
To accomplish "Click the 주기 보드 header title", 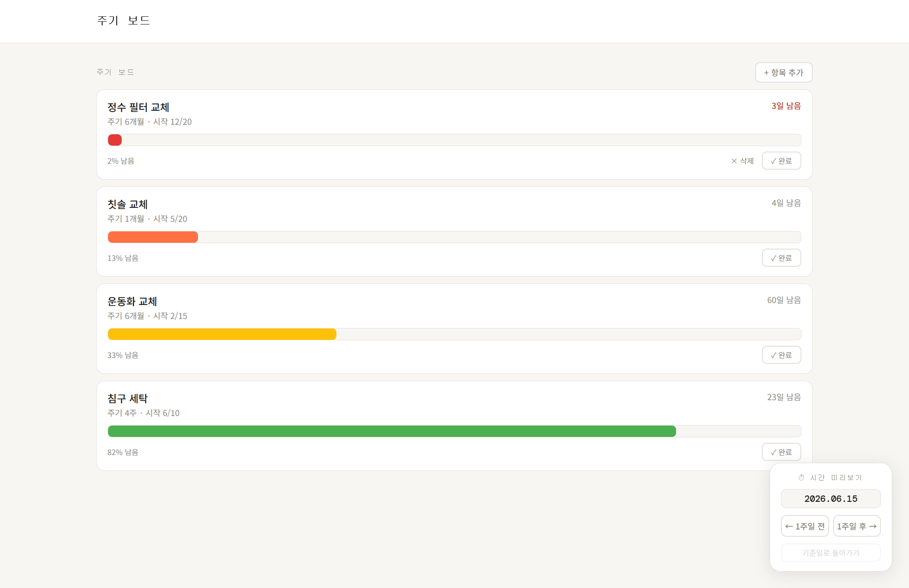I will [124, 21].
